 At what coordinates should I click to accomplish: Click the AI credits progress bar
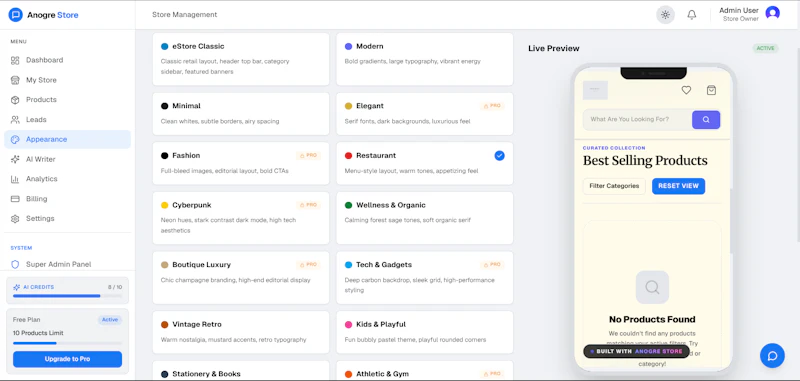click(x=67, y=296)
